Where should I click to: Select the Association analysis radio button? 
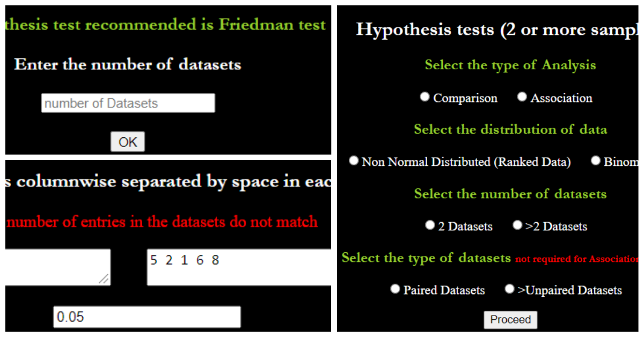(x=522, y=97)
